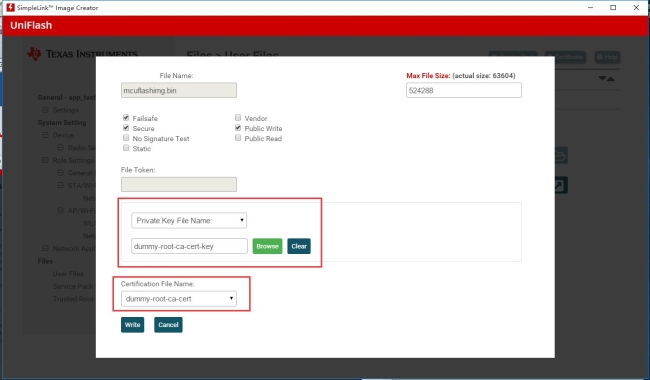The height and width of the screenshot is (380, 650).
Task: Cancel the file dialog
Action: (168, 324)
